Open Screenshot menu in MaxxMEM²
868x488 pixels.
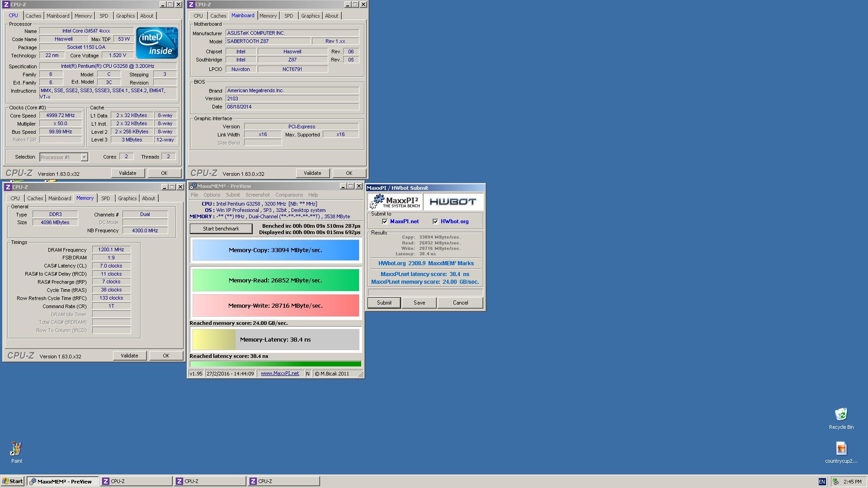[x=258, y=195]
